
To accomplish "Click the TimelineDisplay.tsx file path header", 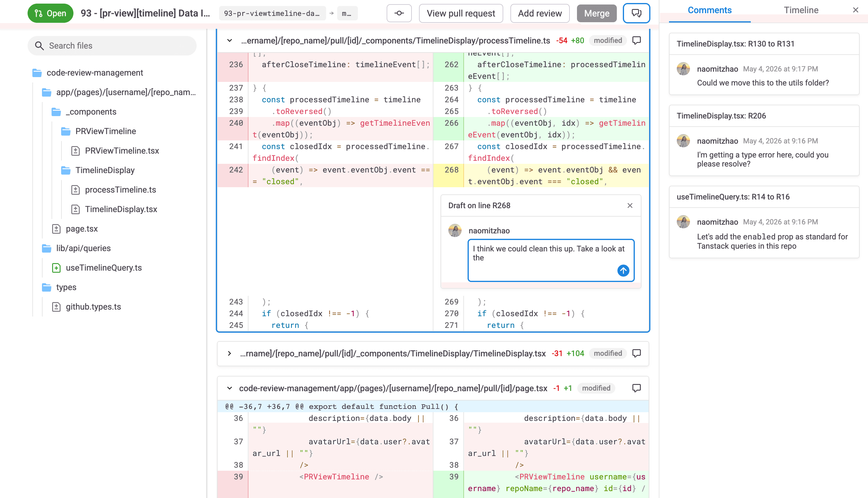I will click(x=393, y=353).
